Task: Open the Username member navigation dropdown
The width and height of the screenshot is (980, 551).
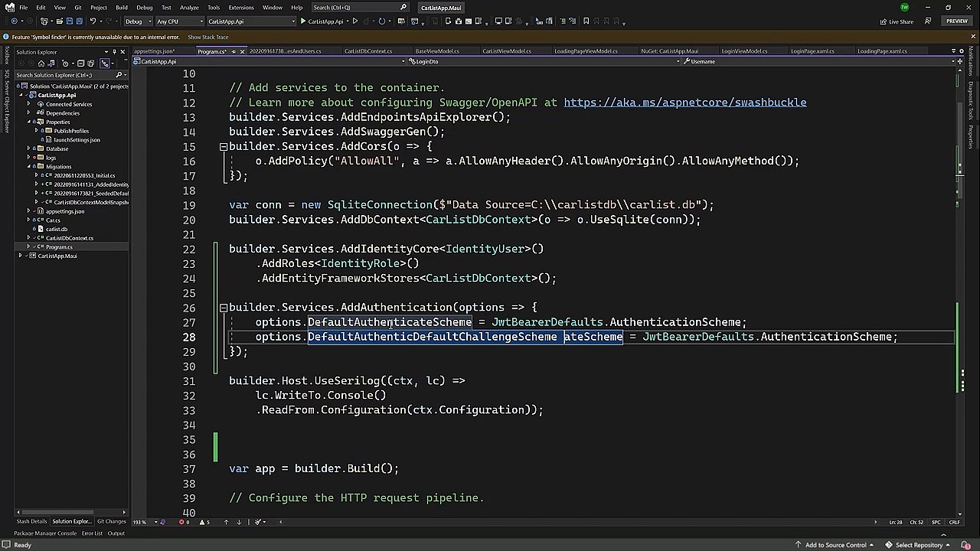Action: point(819,61)
